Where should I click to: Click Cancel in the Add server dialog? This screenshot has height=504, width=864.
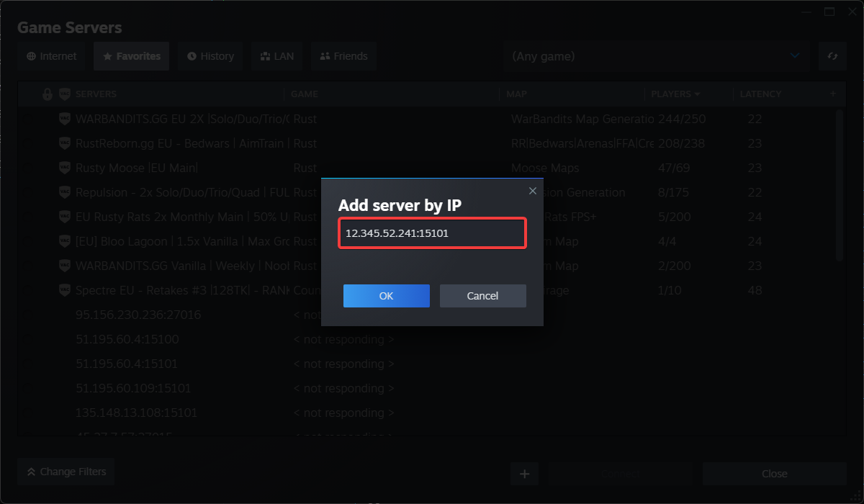pos(482,295)
